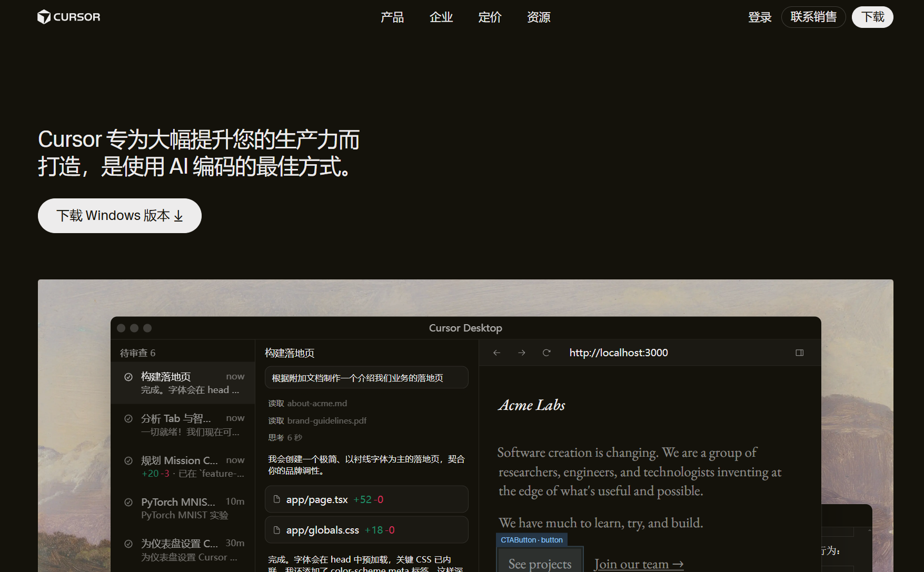Viewport: 924px width, 572px height.
Task: Reload the localhost preview page
Action: 547,353
